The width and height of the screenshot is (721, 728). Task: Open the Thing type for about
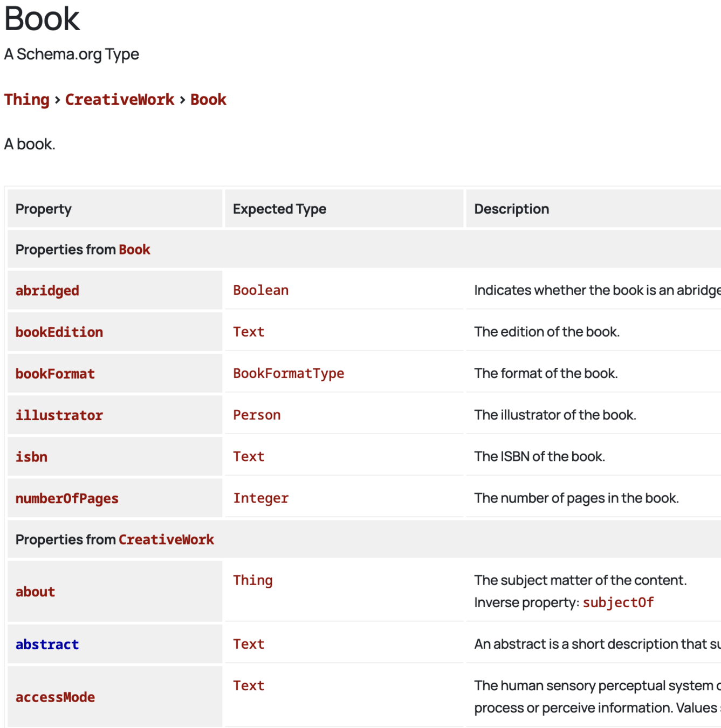coord(253,580)
